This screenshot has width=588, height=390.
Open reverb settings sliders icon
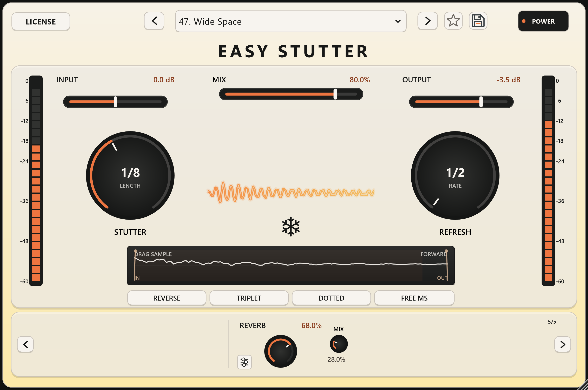244,362
